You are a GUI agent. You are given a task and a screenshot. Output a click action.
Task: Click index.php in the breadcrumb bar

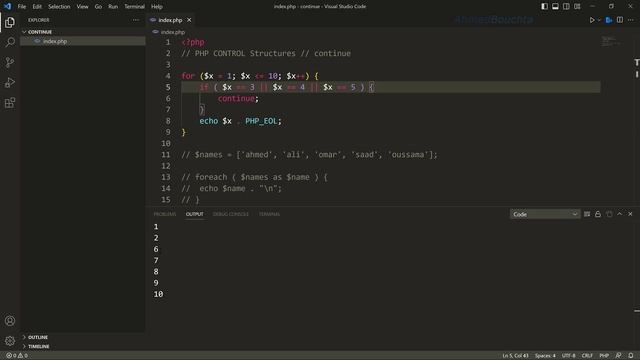tap(172, 32)
